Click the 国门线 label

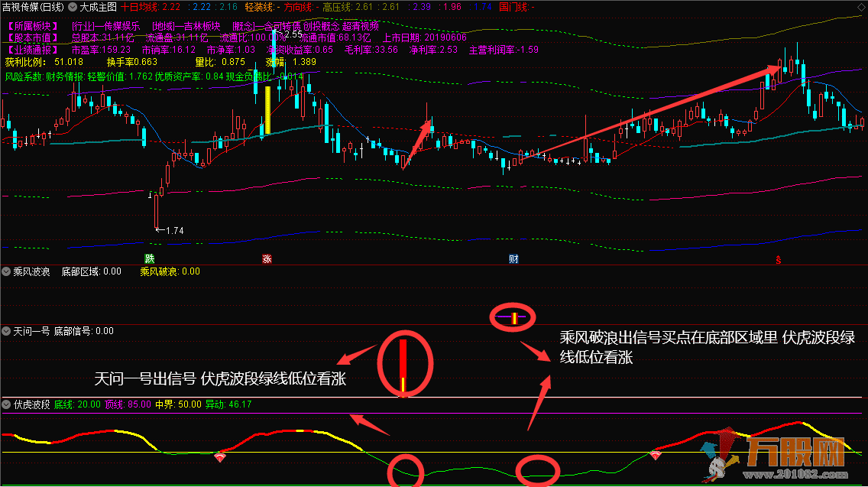pyautogui.click(x=517, y=7)
